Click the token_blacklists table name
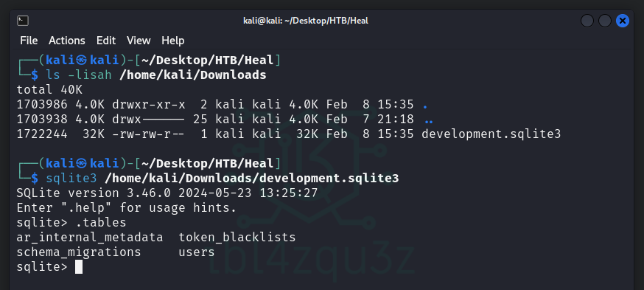Viewport: 644px width, 290px height. (237, 238)
